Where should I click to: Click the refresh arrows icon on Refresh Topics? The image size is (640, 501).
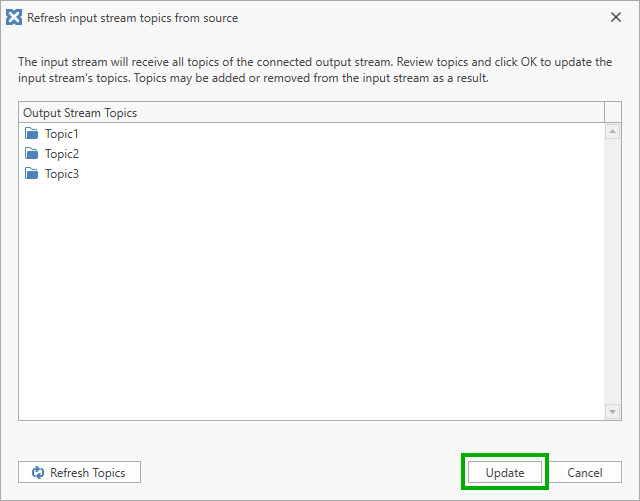38,472
